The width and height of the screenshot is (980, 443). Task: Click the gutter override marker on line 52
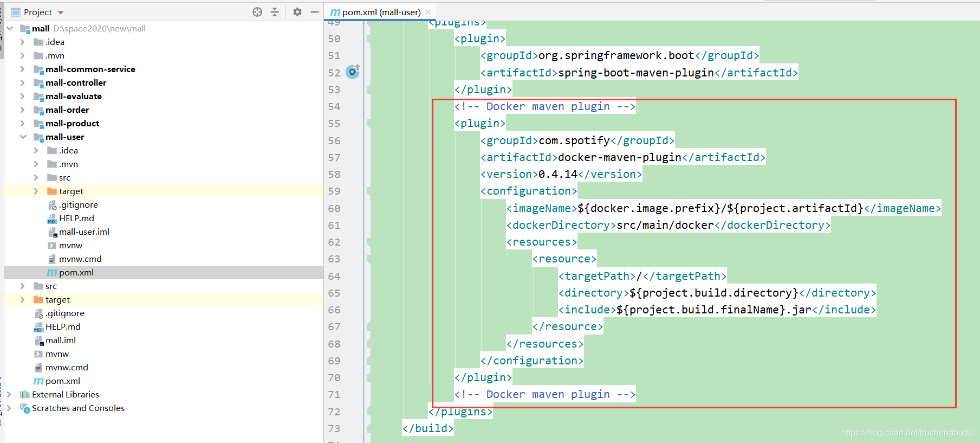[x=353, y=72]
